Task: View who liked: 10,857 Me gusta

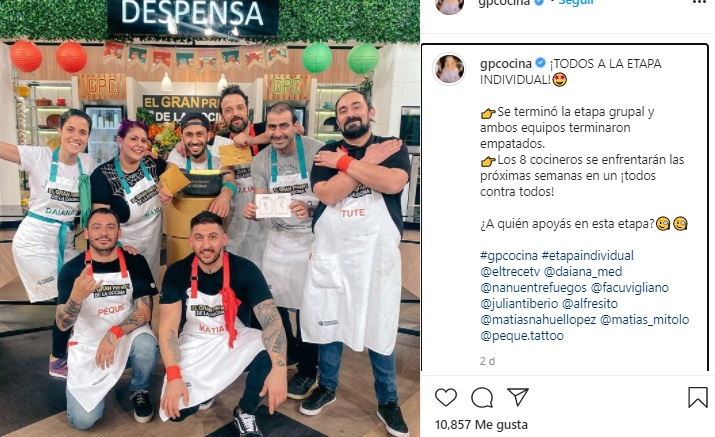Action: pos(481,425)
